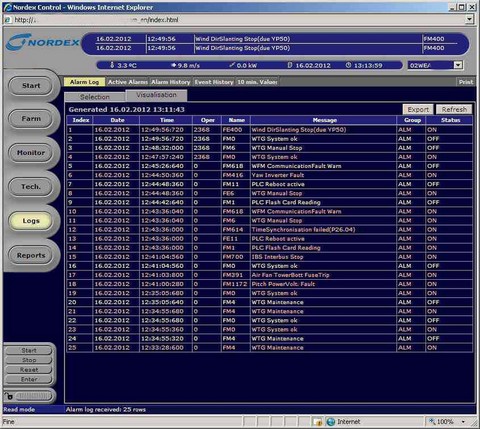The height and width of the screenshot is (429, 480).
Task: Click the turbine Stop control button
Action: 29,360
